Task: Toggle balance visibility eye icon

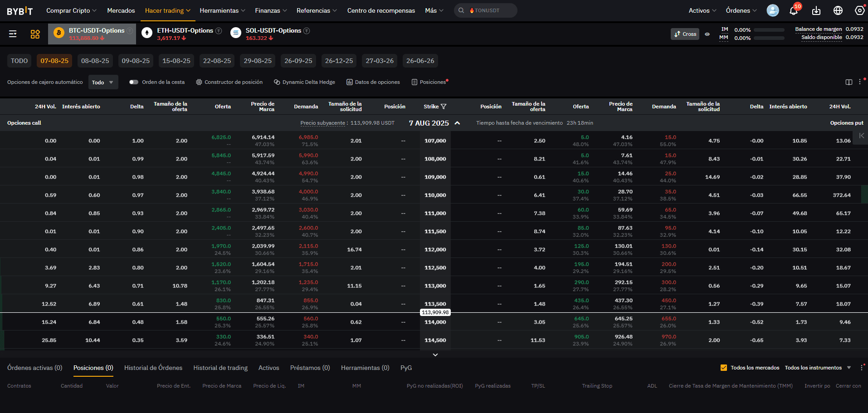Action: point(707,34)
